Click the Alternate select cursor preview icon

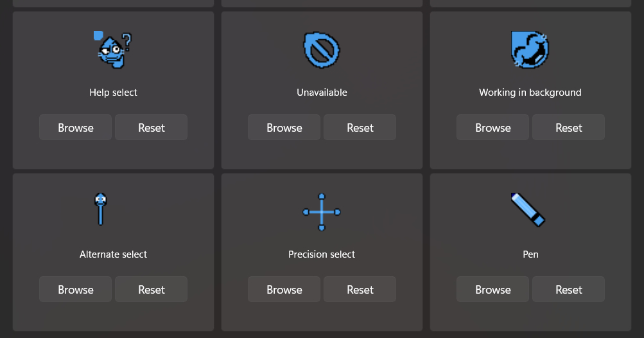click(x=101, y=209)
